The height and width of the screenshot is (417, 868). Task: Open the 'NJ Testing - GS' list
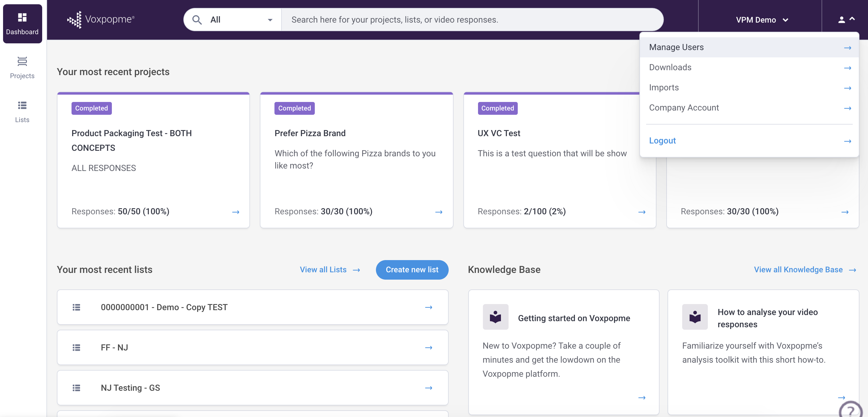[252, 388]
